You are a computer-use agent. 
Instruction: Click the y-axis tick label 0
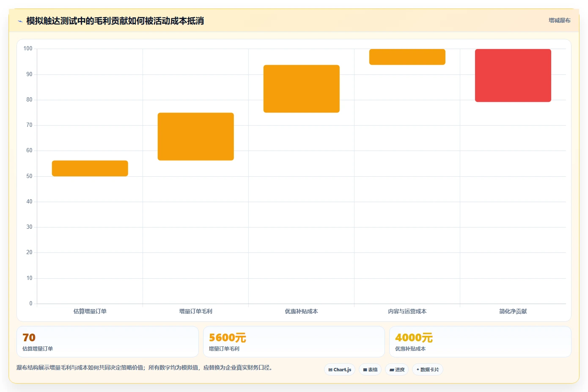pyautogui.click(x=31, y=304)
